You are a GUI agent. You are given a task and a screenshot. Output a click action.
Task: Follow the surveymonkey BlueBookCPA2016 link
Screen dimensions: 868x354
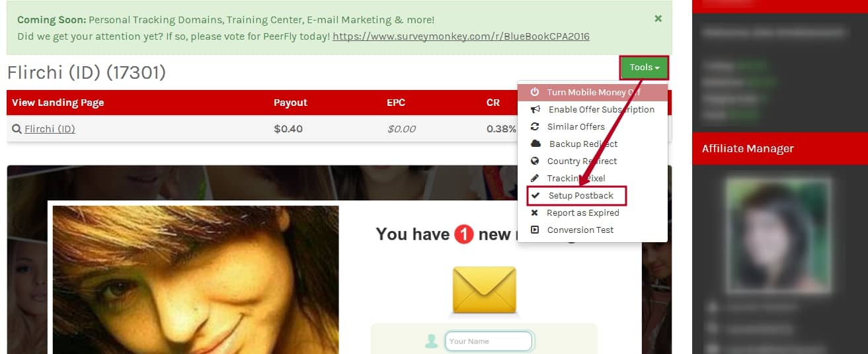[x=461, y=36]
